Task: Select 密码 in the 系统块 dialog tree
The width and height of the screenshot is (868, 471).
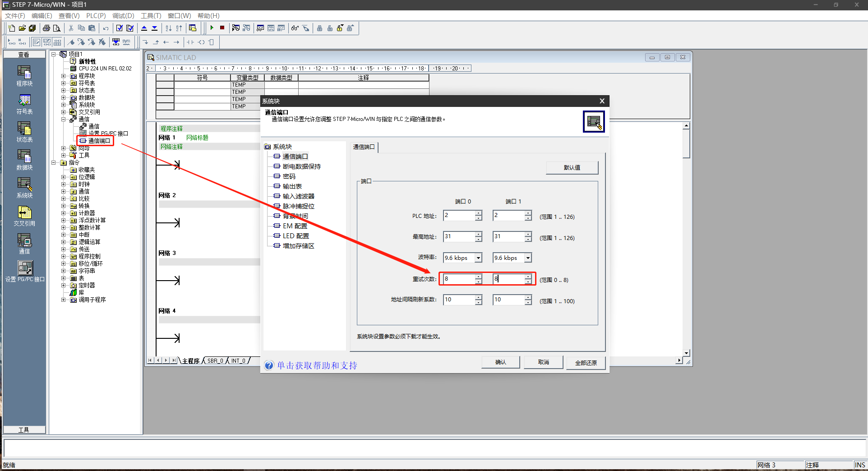Action: pyautogui.click(x=289, y=176)
